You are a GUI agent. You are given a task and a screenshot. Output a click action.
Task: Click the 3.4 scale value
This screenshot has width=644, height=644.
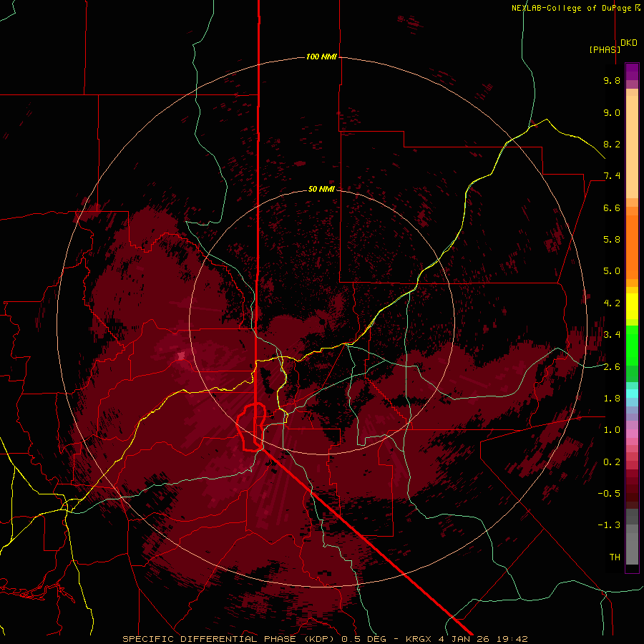[612, 334]
